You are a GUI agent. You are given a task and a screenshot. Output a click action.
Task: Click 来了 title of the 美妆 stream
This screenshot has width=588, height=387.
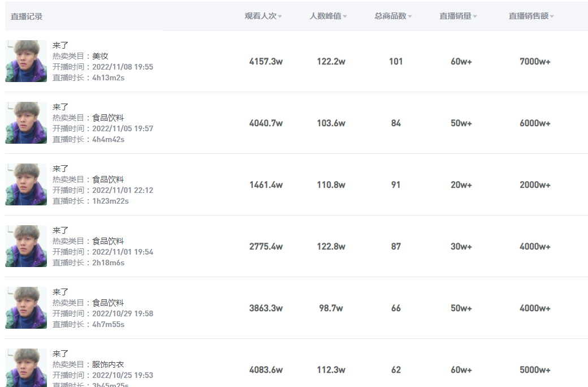point(60,45)
